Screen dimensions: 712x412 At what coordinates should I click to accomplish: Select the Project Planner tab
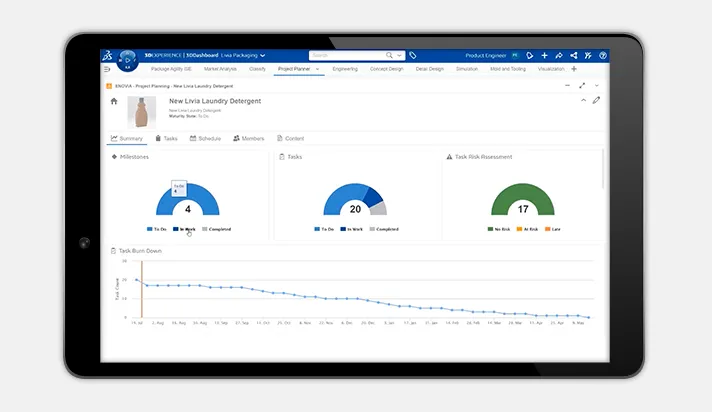pos(294,69)
